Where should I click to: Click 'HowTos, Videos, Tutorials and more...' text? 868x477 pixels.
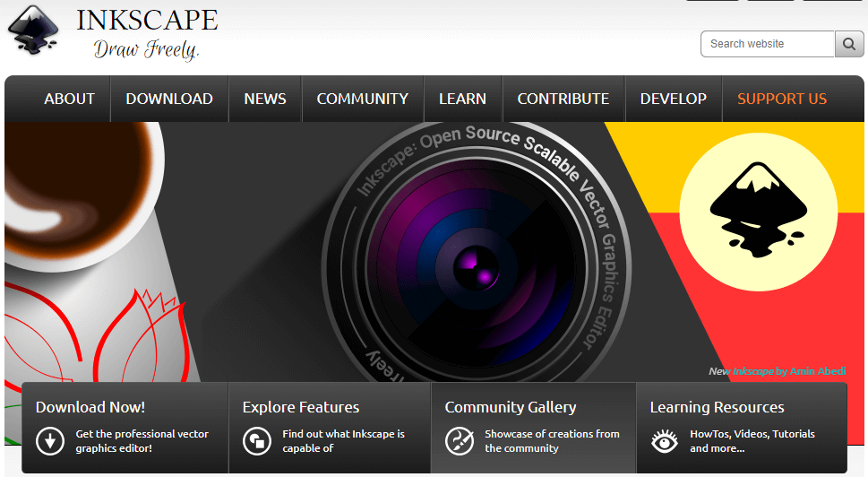(752, 441)
